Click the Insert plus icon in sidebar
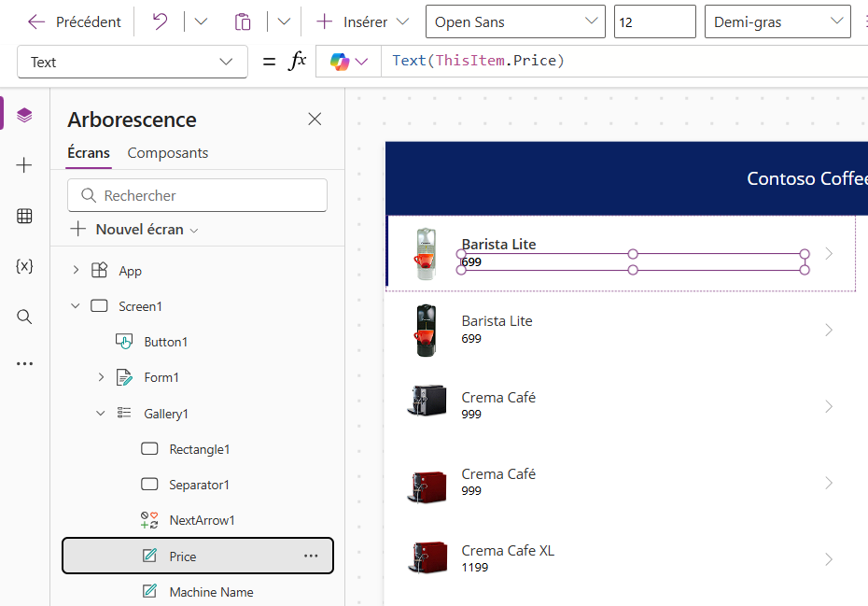Screen dimensions: 868x606 point(24,165)
